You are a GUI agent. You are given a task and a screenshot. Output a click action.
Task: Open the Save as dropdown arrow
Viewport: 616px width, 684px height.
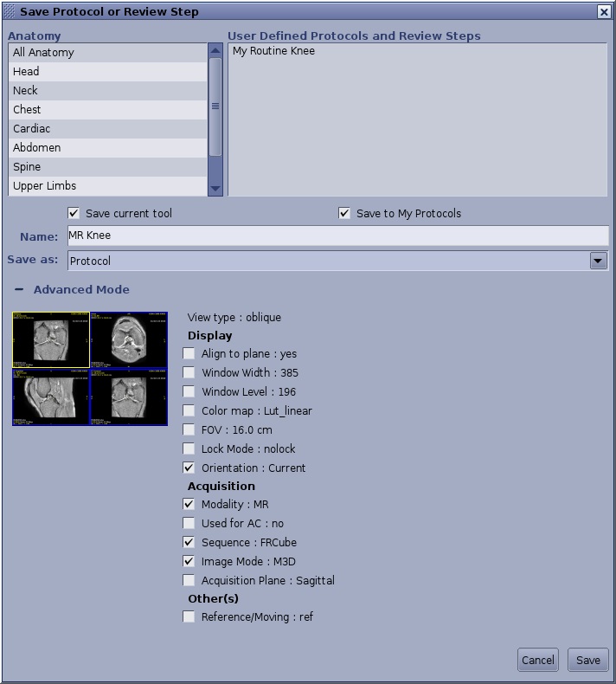(598, 261)
